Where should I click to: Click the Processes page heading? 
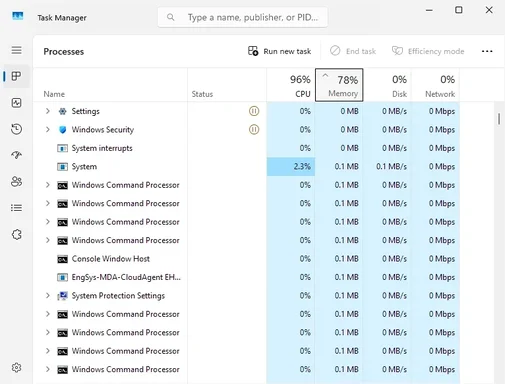[64, 52]
